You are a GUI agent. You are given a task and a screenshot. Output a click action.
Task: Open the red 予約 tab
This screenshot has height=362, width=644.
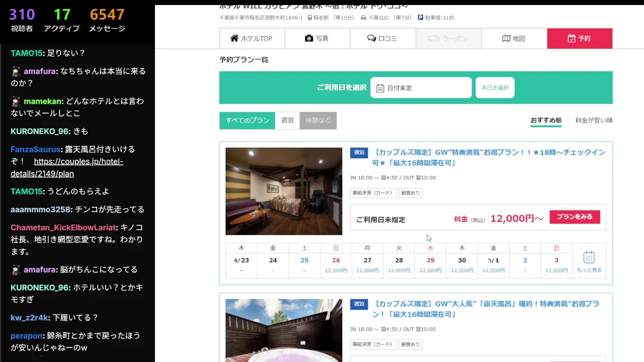pos(580,38)
